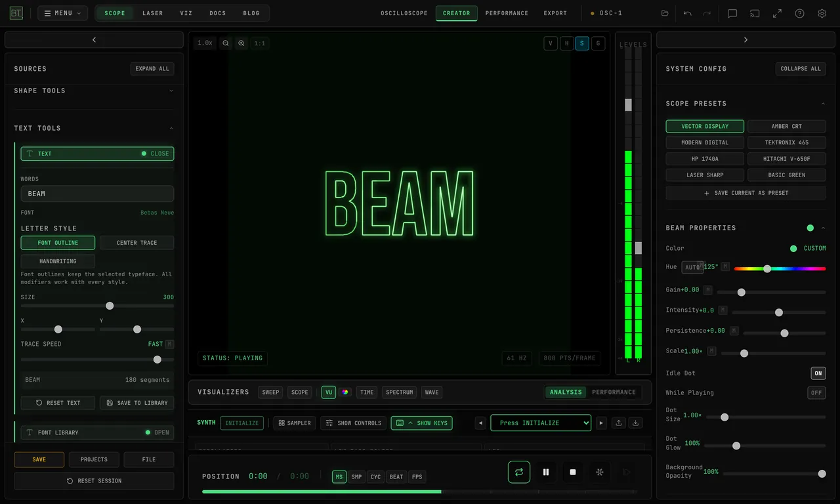Switch to the Oscilloscope mode tab
This screenshot has width=840, height=504.
404,13
